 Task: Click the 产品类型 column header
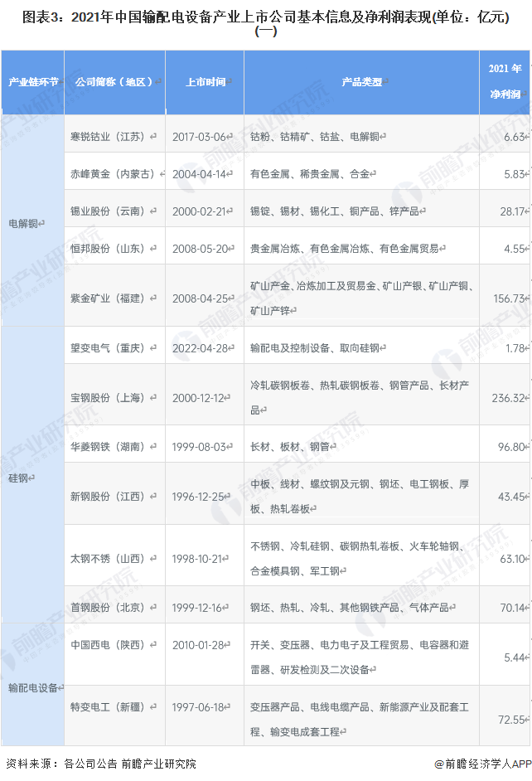pos(362,82)
